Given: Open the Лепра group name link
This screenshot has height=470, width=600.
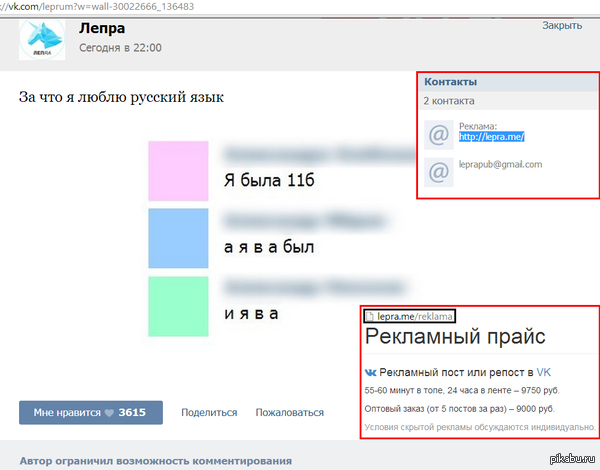Looking at the screenshot, I should pyautogui.click(x=96, y=28).
